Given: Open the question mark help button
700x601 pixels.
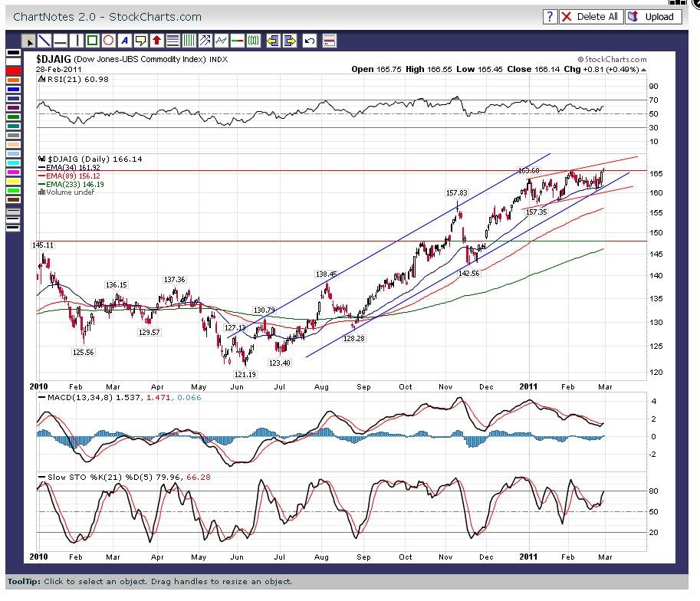Looking at the screenshot, I should tap(550, 17).
